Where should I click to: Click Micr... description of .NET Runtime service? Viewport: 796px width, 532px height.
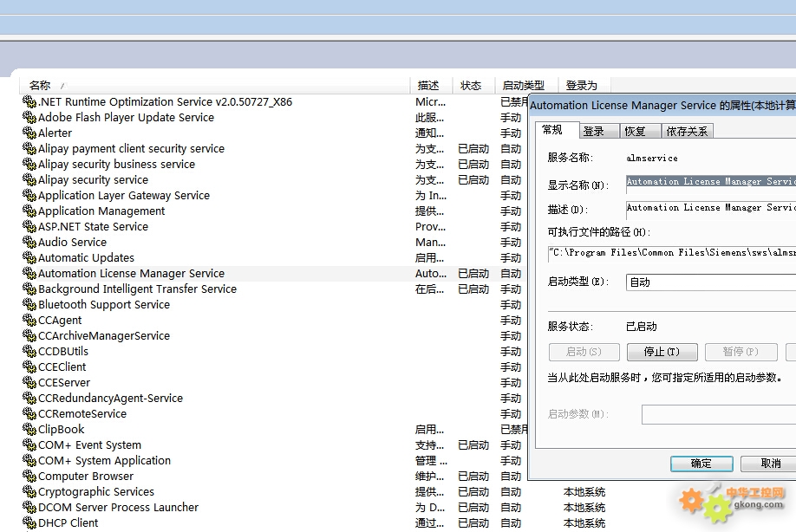[430, 102]
